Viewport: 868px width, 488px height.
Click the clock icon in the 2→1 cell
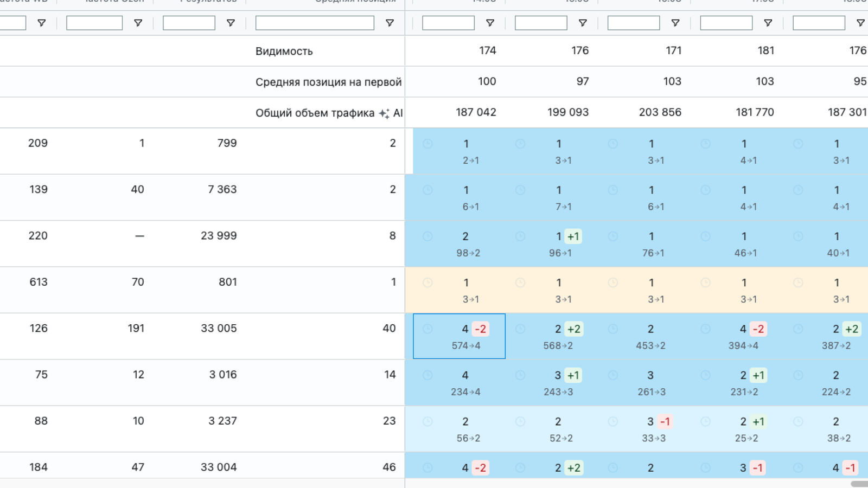pyautogui.click(x=427, y=144)
